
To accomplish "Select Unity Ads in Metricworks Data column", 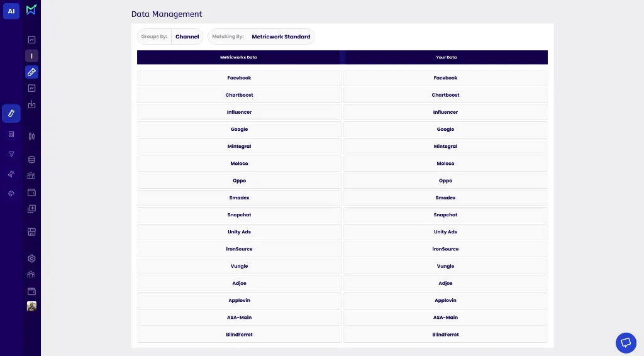I will pyautogui.click(x=239, y=232).
